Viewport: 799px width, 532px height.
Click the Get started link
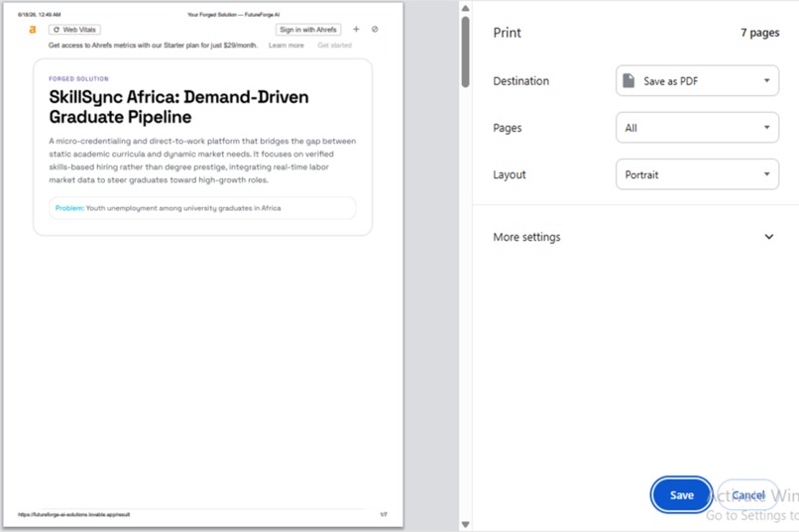(334, 46)
